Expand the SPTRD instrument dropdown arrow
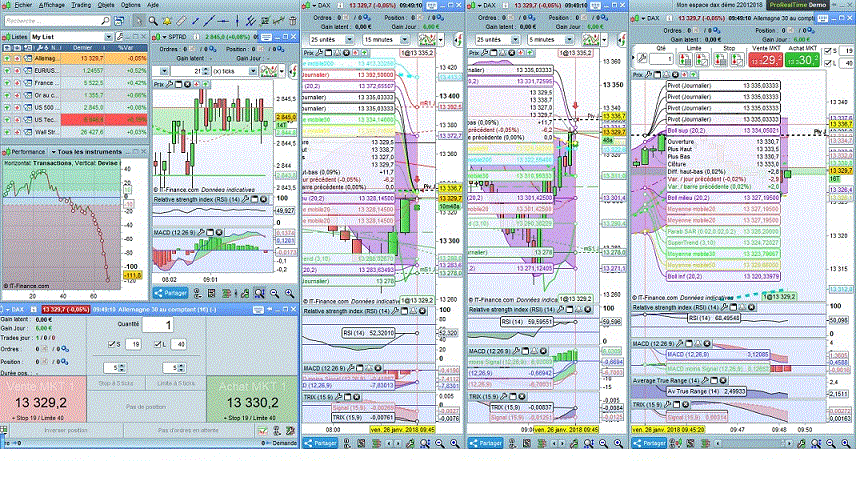This screenshot has width=856, height=481. click(x=164, y=37)
